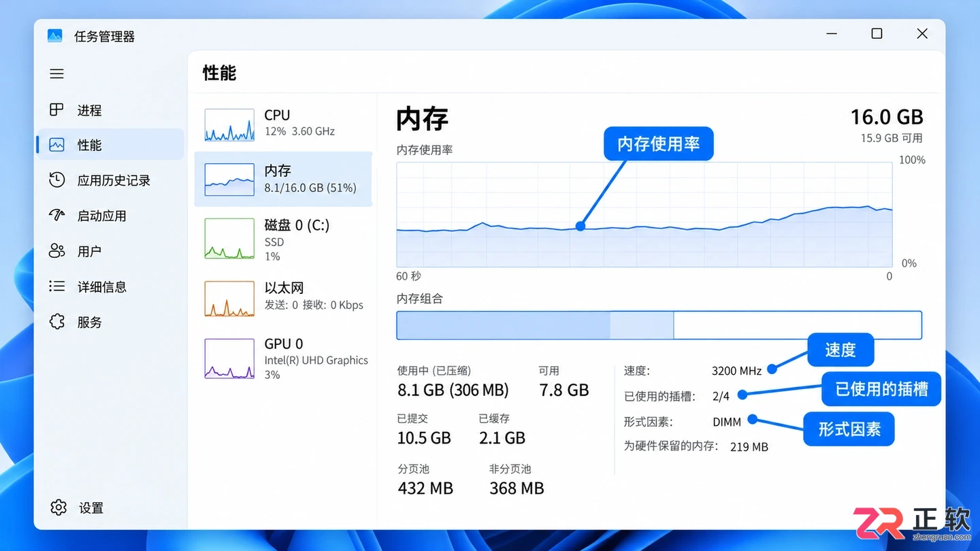Click the 368 MB non-paged pool value
Viewport: 980px width, 551px height.
(517, 488)
